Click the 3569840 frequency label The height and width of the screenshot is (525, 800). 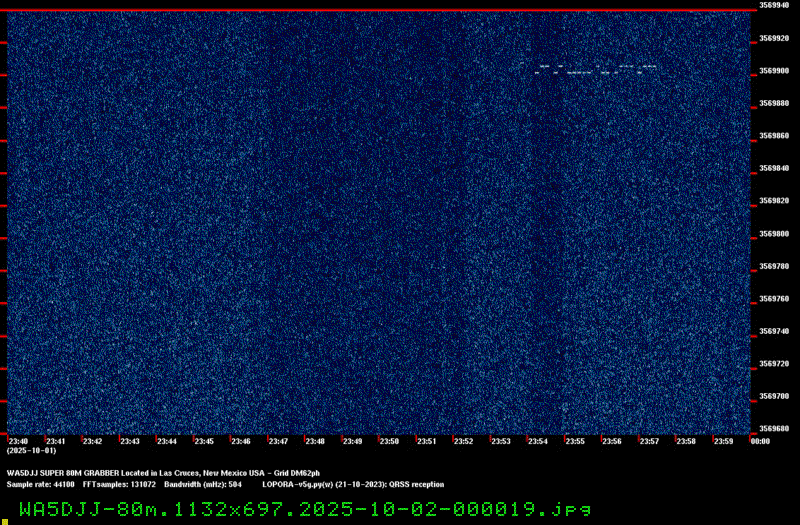774,168
